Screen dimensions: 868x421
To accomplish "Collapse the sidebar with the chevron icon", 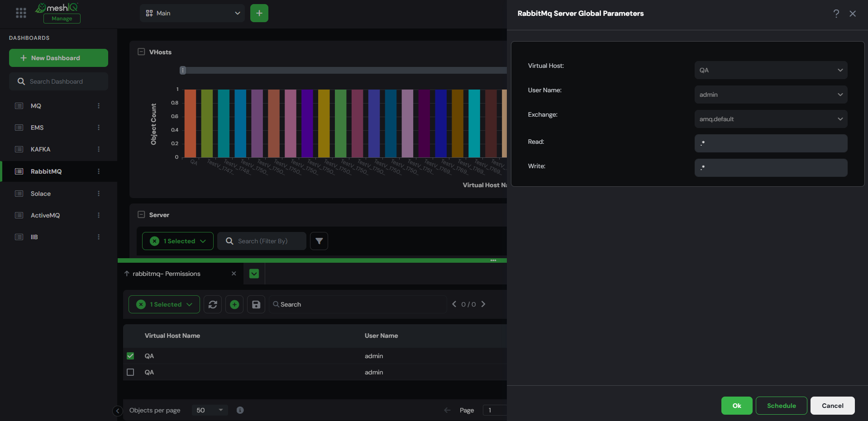I will click(118, 411).
